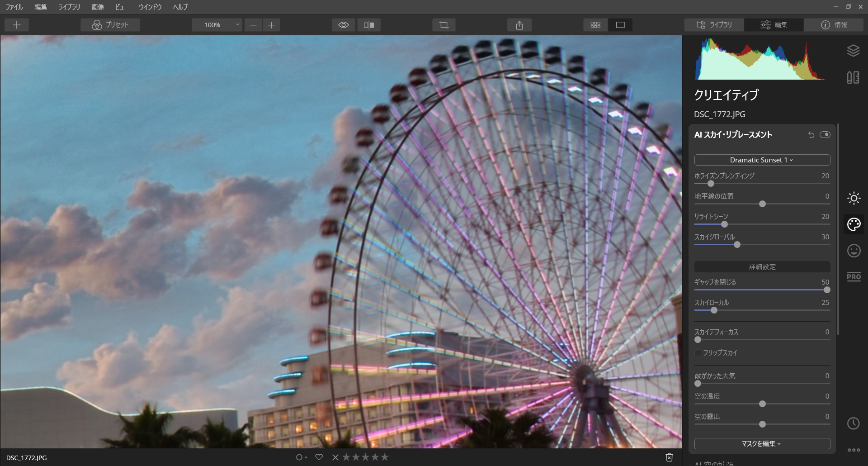Open the ビュー menu
Viewport: 868px width, 466px height.
pos(121,7)
